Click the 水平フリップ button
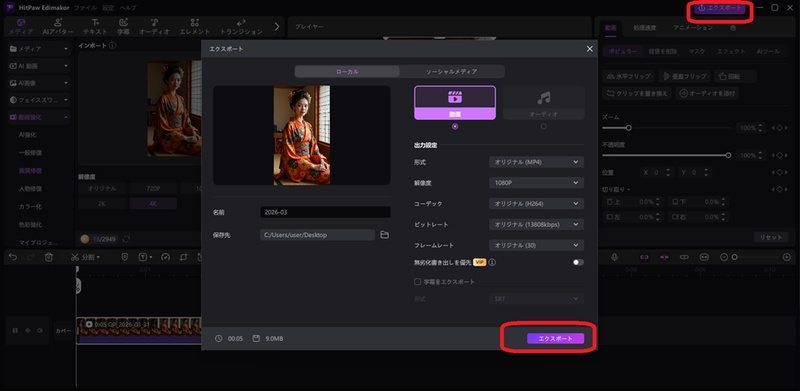Screen dimensions: 800x391 point(628,76)
